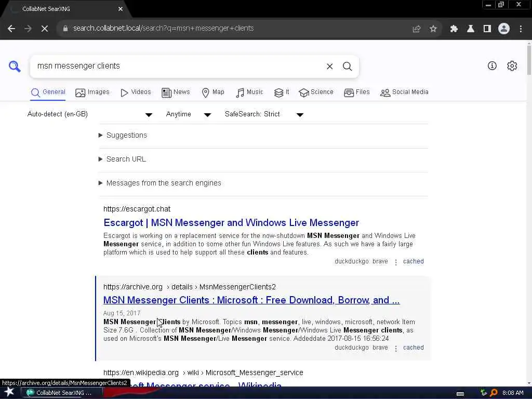
Task: Click the CollabNet SearXNG taskbar button
Action: pos(61,393)
